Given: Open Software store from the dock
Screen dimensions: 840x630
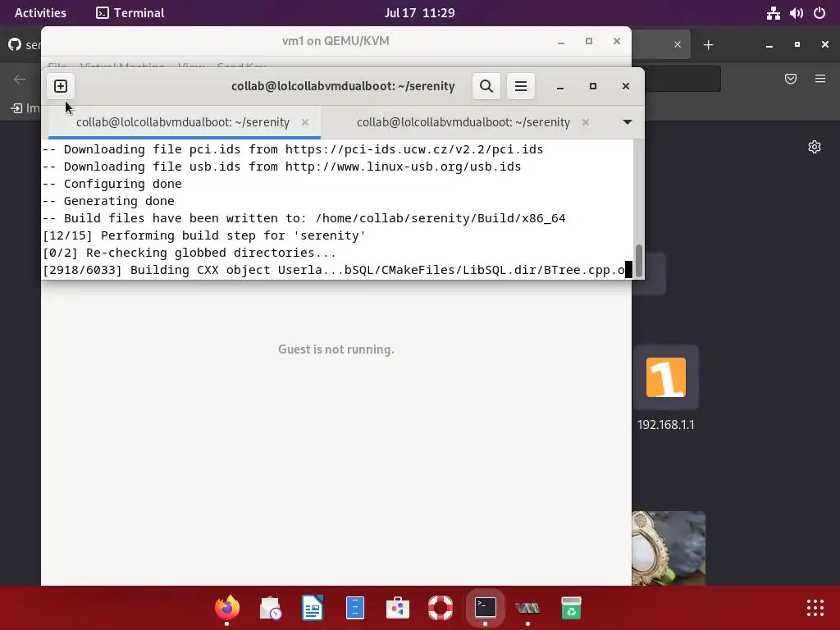Looking at the screenshot, I should coord(398,608).
